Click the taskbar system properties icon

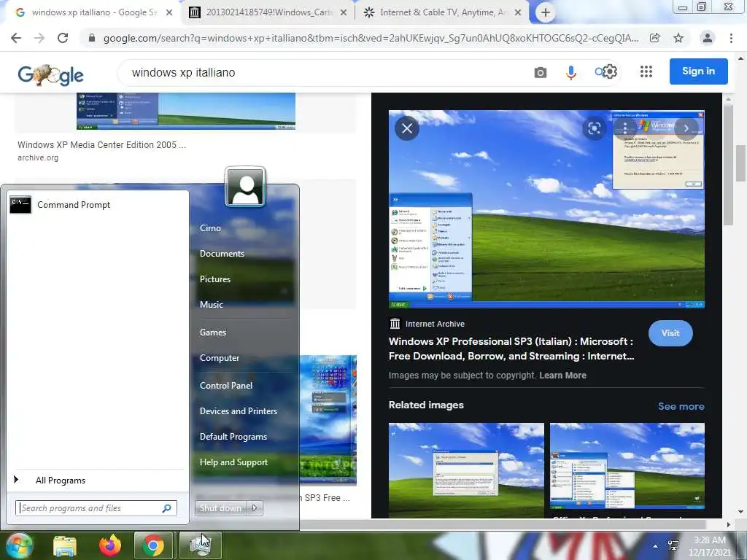200,545
